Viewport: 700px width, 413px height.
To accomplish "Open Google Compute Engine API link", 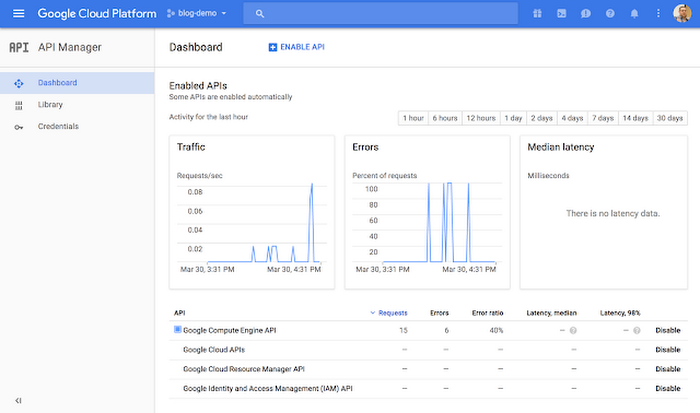I will [229, 330].
